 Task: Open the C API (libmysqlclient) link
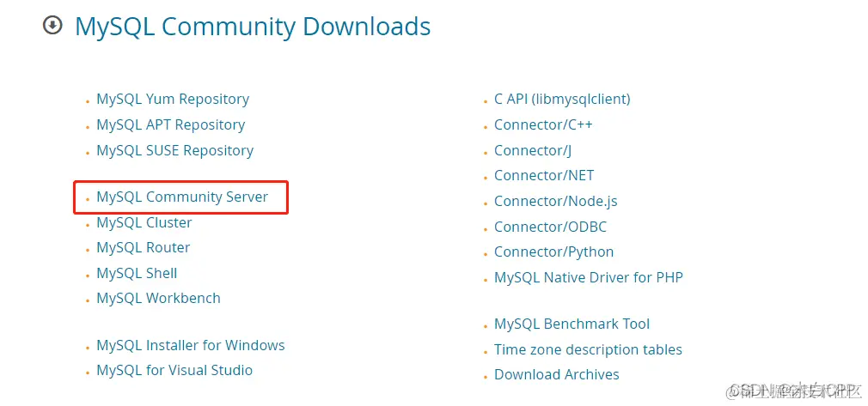[562, 100]
